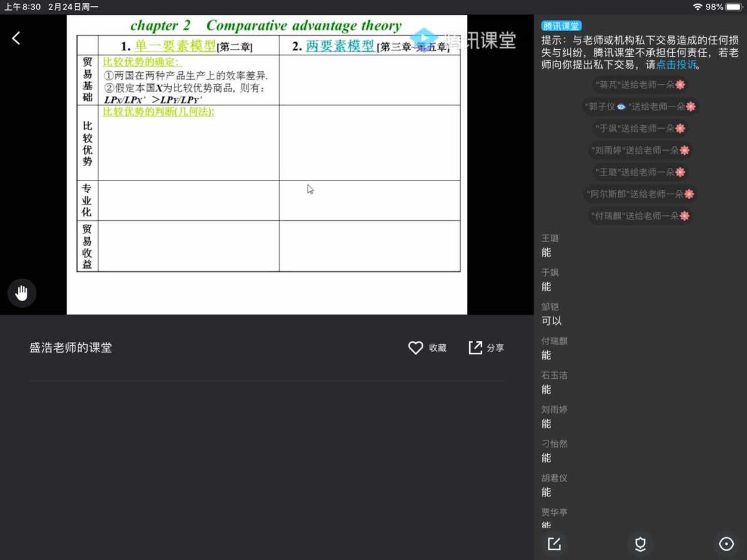
Task: Toggle the 收藏 heart favorite
Action: pos(416,348)
